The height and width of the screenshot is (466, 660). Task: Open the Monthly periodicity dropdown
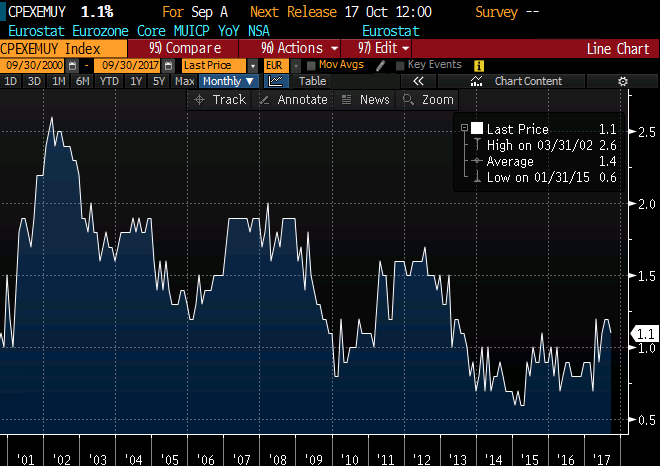(x=228, y=81)
